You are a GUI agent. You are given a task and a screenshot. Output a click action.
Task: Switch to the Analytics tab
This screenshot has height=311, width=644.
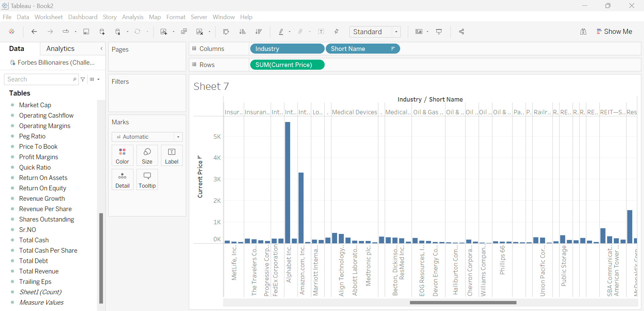tap(60, 49)
